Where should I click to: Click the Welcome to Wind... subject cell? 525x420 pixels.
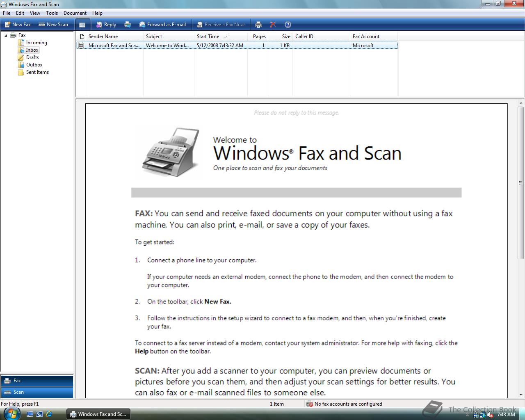point(167,46)
